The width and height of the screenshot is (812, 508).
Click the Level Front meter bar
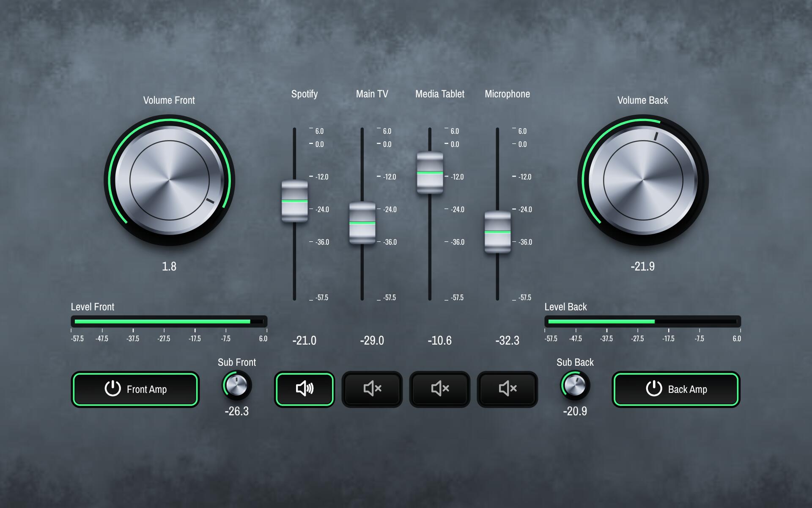(169, 321)
